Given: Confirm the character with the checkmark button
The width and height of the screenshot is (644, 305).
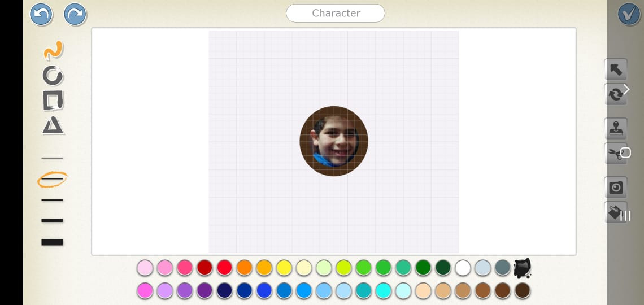Looking at the screenshot, I should tap(629, 14).
